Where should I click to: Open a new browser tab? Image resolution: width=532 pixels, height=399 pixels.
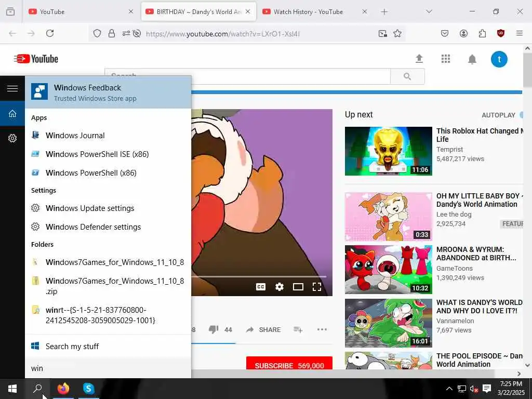[x=384, y=12]
